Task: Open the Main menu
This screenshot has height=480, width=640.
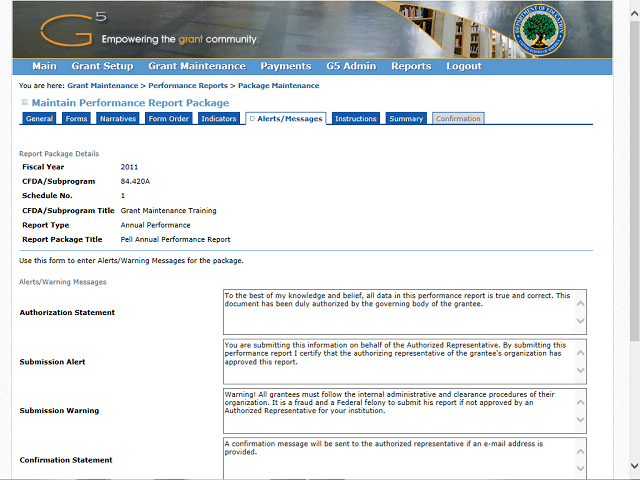Action: coord(44,66)
